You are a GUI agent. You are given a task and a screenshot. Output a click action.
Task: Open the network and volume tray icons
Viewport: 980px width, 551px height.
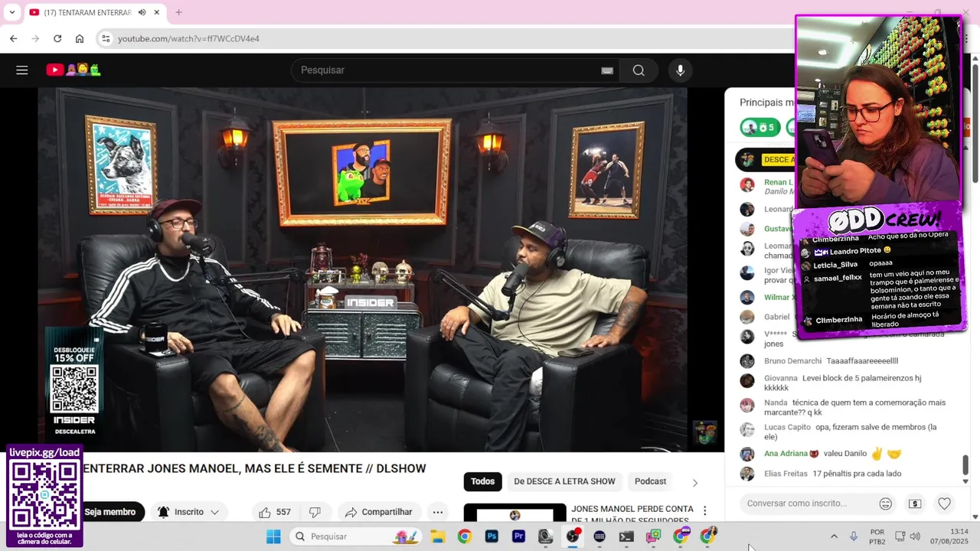907,536
